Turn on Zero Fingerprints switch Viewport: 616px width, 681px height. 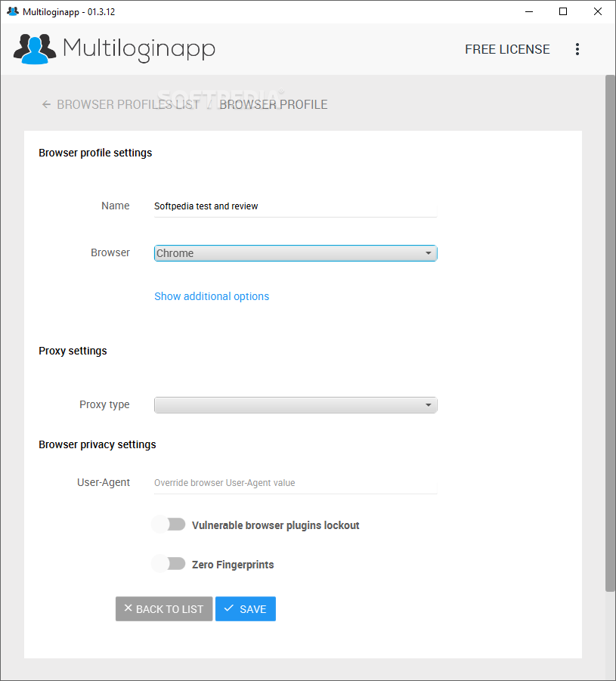pos(169,564)
